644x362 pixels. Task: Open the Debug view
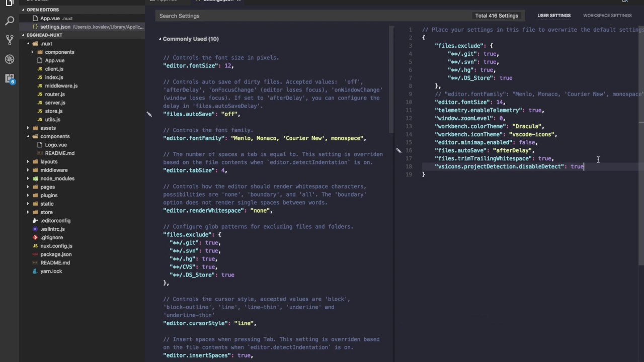point(10,59)
